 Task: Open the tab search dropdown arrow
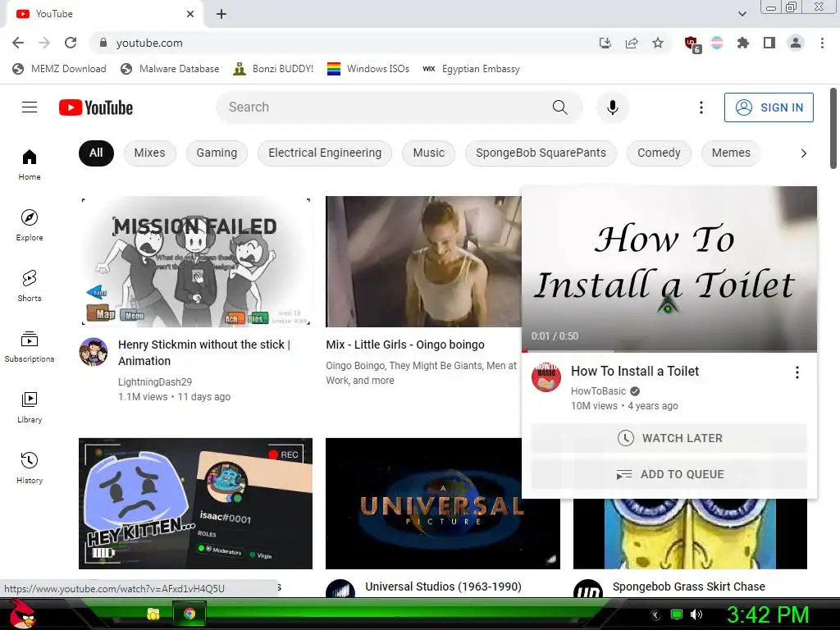tap(742, 13)
